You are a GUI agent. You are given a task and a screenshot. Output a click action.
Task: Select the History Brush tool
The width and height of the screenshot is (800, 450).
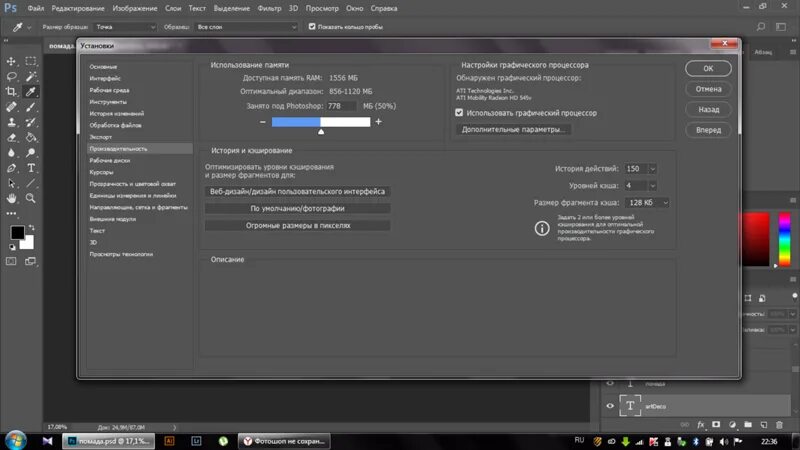click(31, 122)
